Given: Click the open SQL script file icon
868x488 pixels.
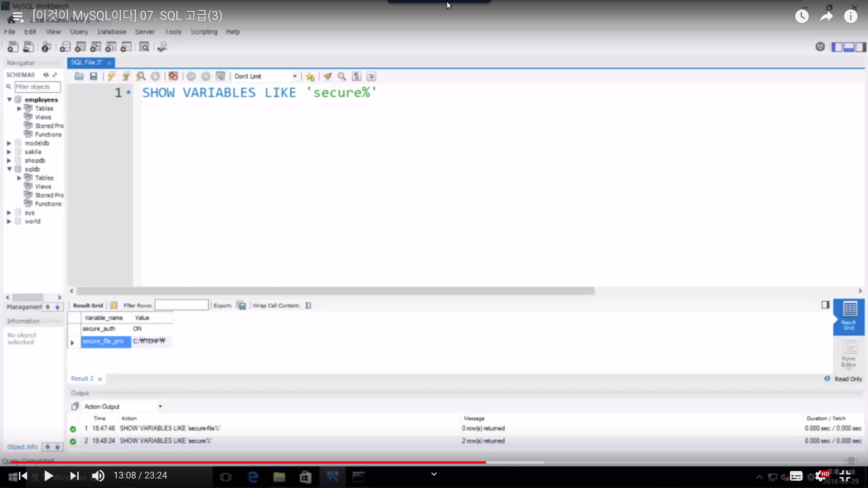Looking at the screenshot, I should pos(28,47).
